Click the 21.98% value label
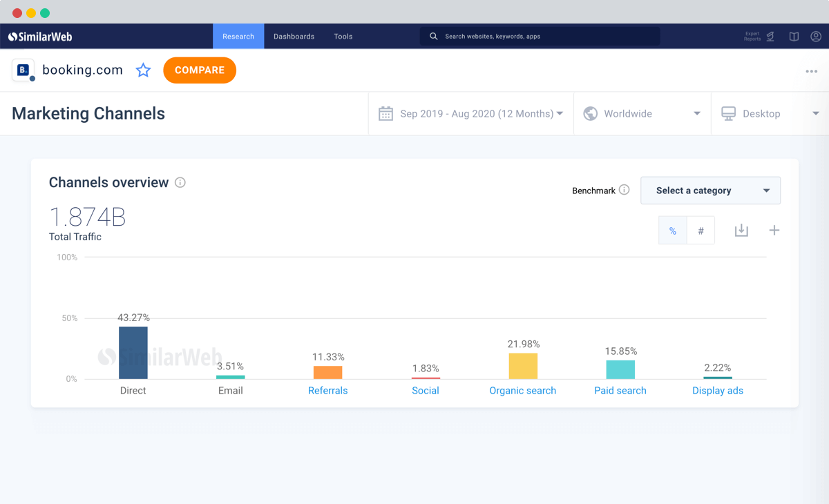 point(523,344)
